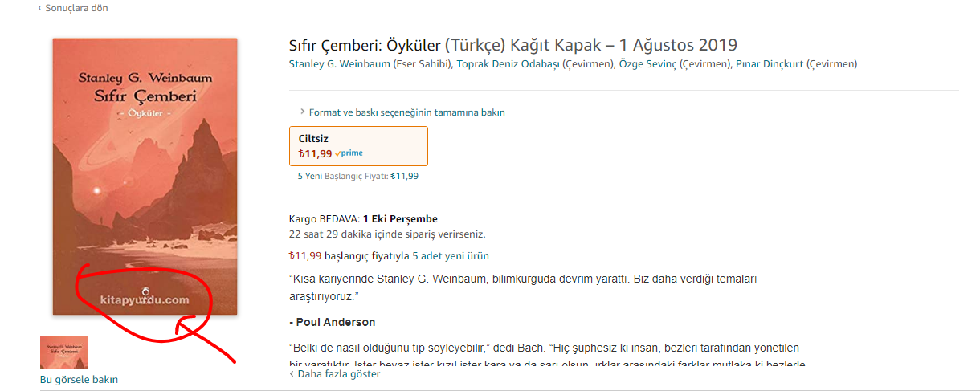Select the Ciltsiz format option

(x=358, y=146)
